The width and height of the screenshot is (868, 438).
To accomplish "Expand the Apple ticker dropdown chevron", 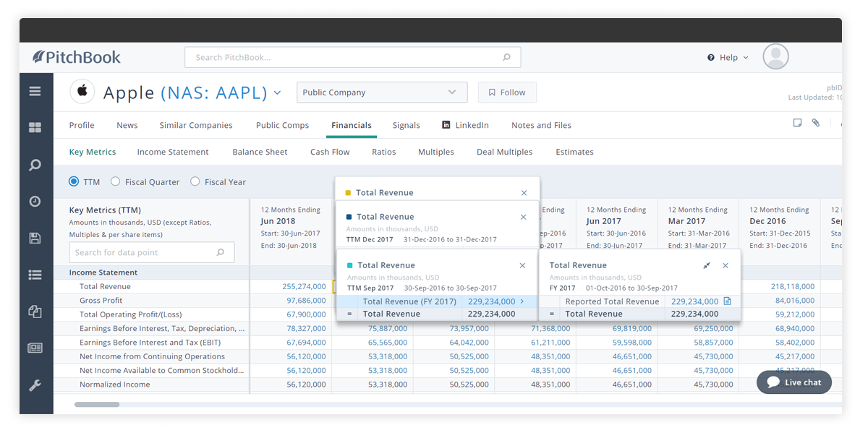I will (x=277, y=93).
